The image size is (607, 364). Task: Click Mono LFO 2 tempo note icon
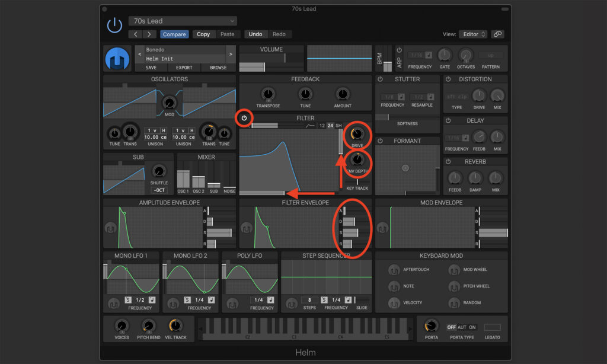(x=212, y=300)
